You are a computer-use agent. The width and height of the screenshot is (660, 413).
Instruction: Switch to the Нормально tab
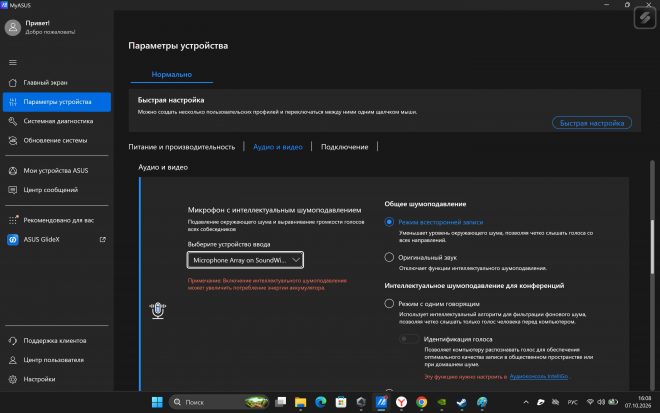click(x=172, y=74)
